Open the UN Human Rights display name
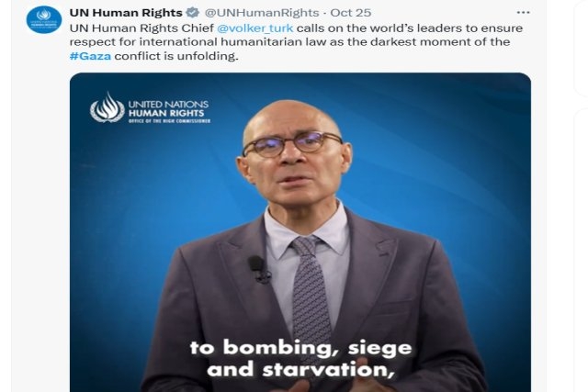The width and height of the screenshot is (588, 392). (x=126, y=12)
